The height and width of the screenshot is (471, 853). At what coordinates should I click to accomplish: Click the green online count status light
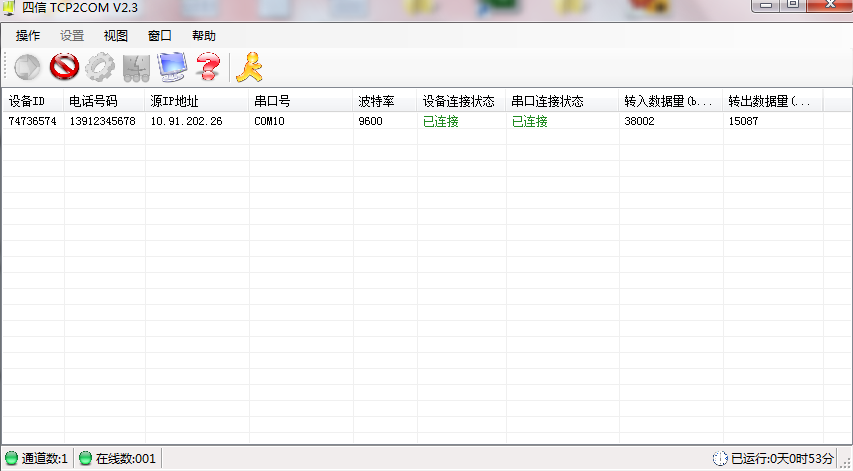tap(85, 458)
